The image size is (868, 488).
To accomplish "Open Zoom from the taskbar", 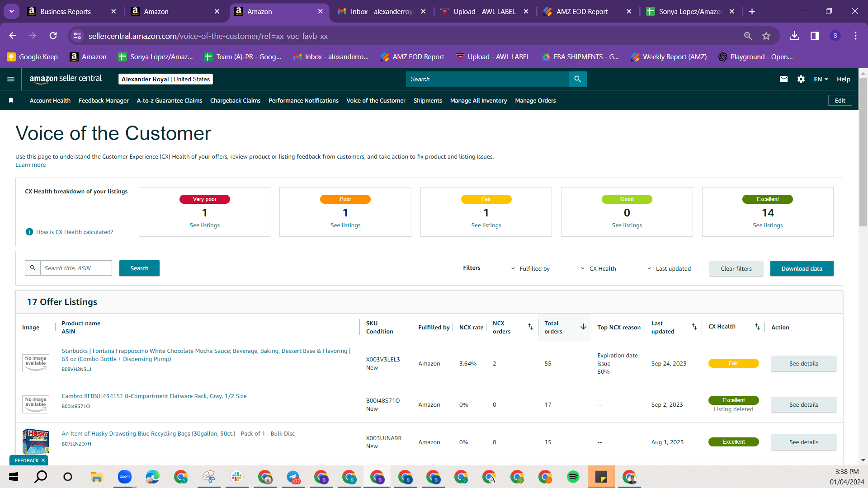I will (125, 477).
